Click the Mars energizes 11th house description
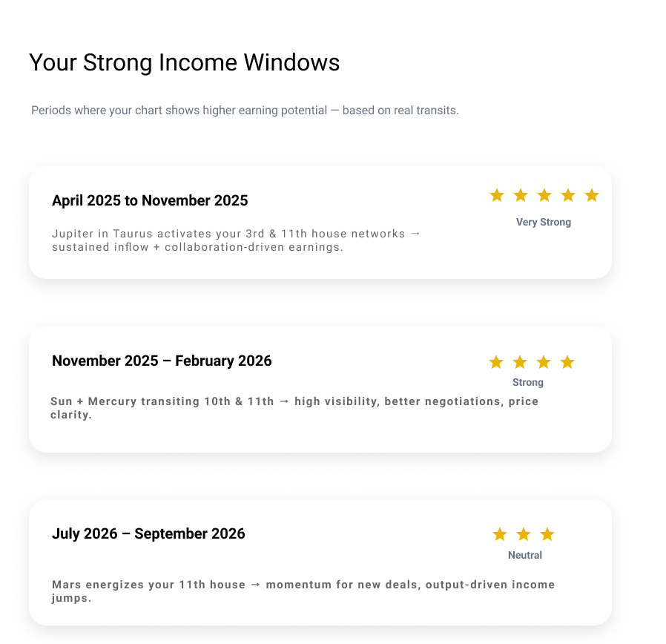The height and width of the screenshot is (644, 666). (x=303, y=591)
